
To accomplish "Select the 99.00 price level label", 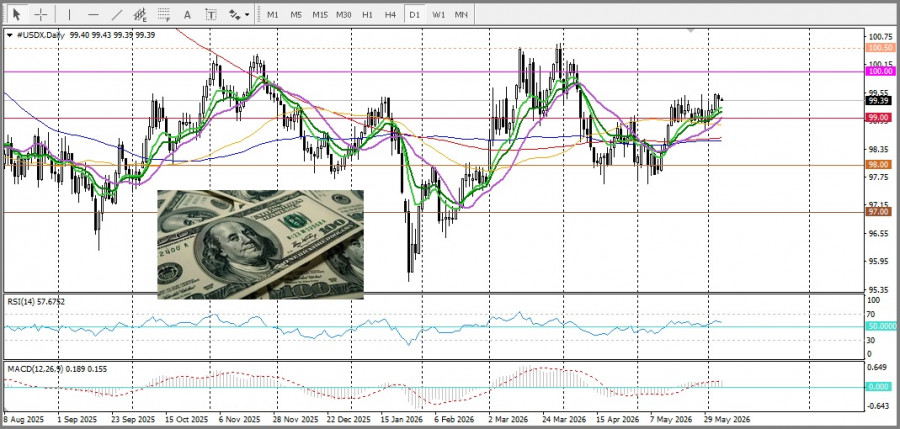I will [879, 117].
